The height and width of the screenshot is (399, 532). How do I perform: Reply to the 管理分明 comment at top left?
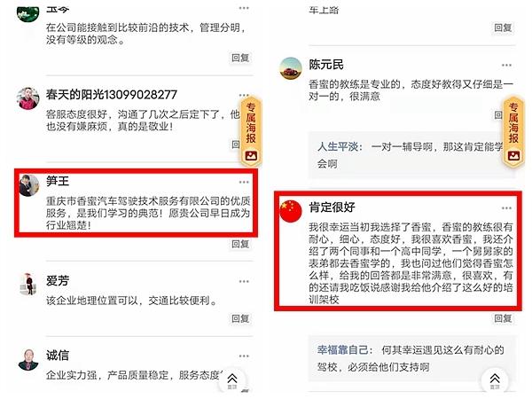click(240, 58)
